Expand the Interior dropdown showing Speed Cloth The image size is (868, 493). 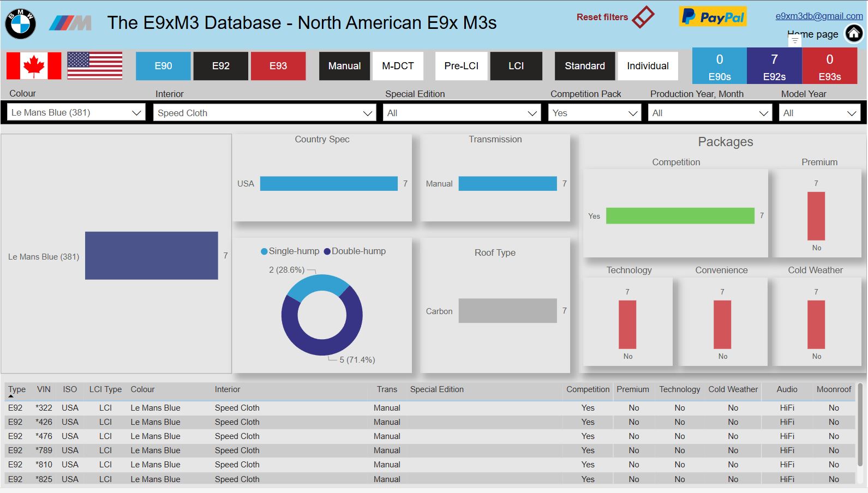pos(265,113)
